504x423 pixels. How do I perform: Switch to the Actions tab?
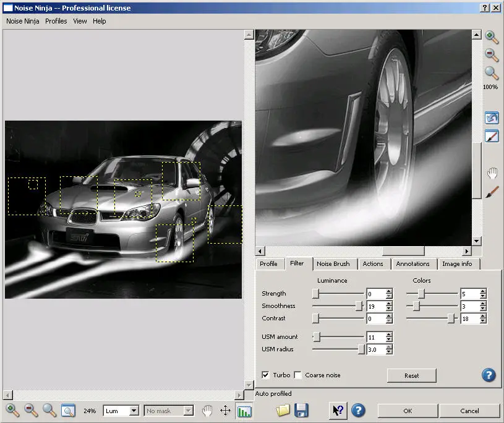coord(373,264)
